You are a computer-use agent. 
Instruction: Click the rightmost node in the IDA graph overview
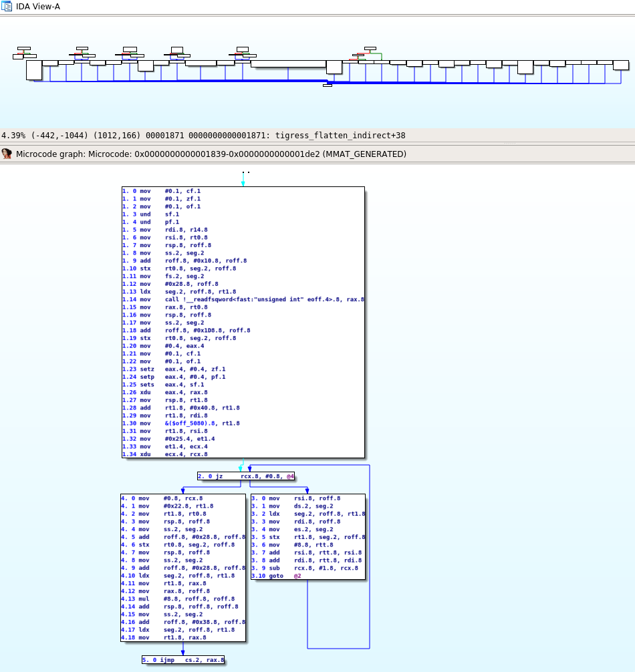click(x=621, y=65)
